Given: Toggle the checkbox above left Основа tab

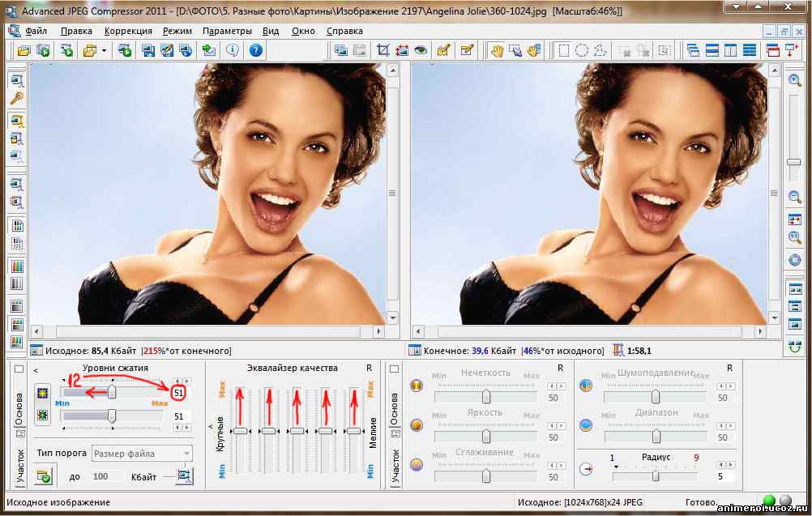Looking at the screenshot, I should click(19, 369).
